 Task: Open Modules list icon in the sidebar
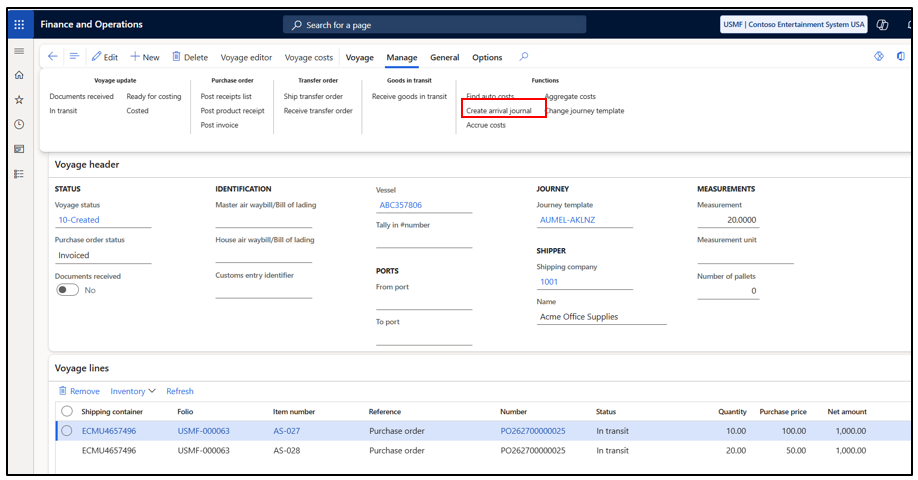coord(19,174)
